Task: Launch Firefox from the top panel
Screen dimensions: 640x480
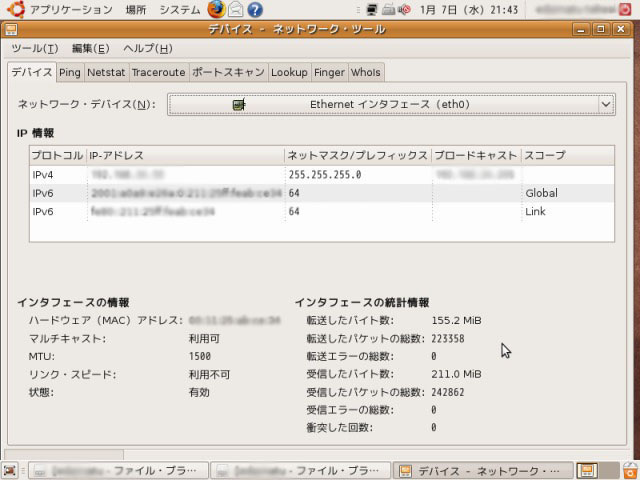Action: coord(216,9)
